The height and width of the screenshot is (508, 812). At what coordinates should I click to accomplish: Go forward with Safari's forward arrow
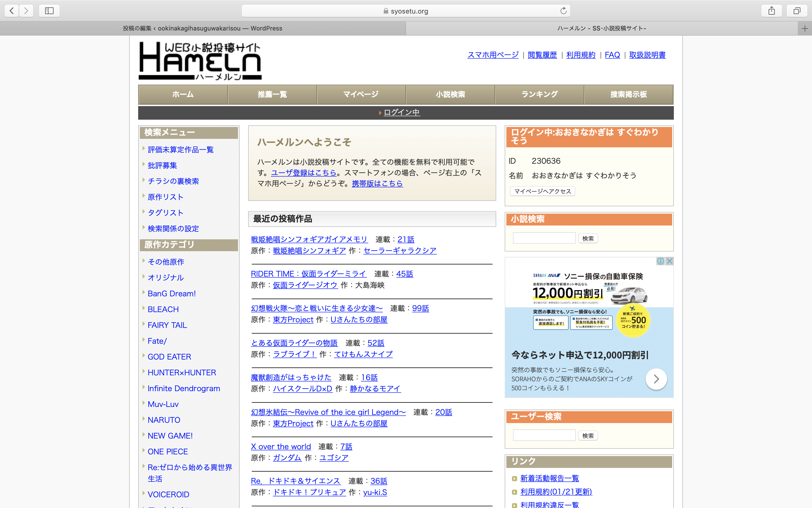tap(26, 11)
